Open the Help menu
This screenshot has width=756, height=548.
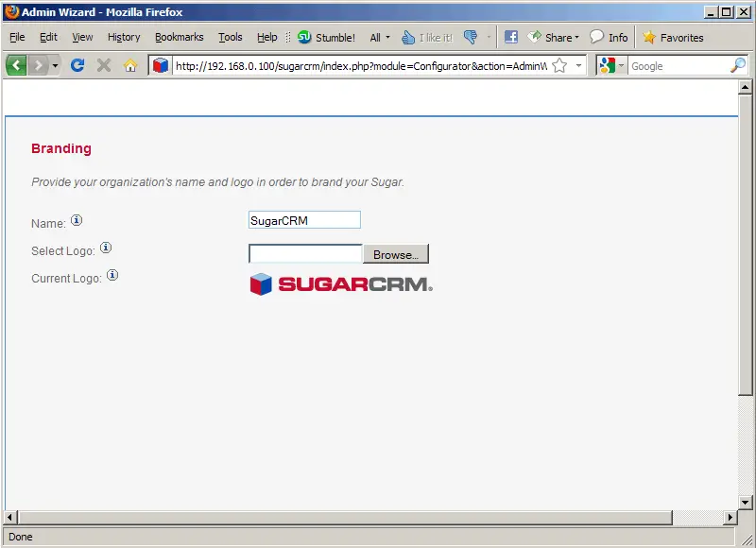point(267,37)
